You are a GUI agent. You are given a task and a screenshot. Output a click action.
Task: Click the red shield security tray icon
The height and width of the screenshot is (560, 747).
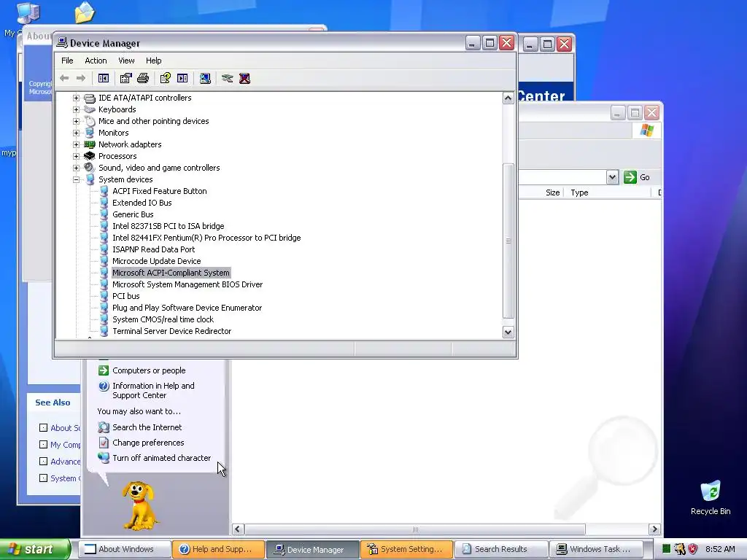[693, 549]
